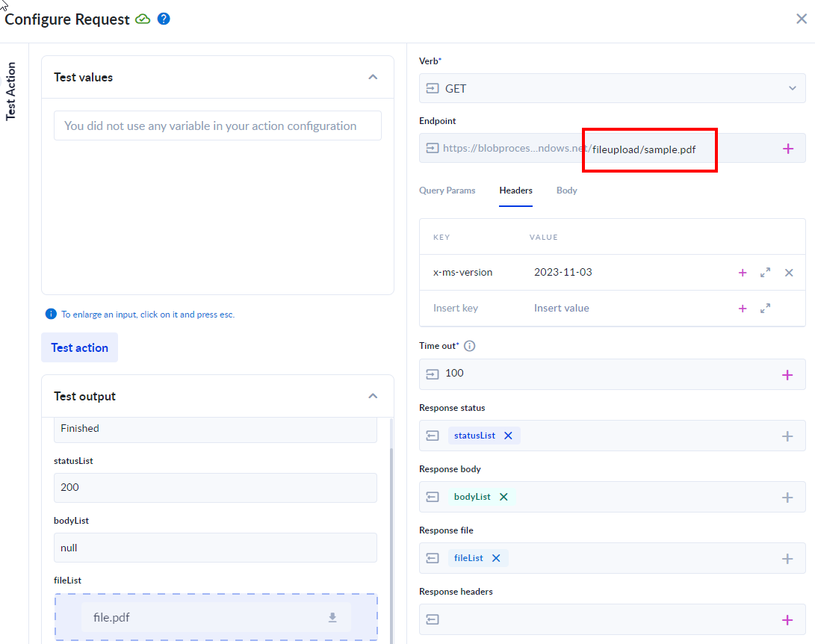Click the insert-variable icon in the Endpoint field
815x644 pixels.
point(432,148)
